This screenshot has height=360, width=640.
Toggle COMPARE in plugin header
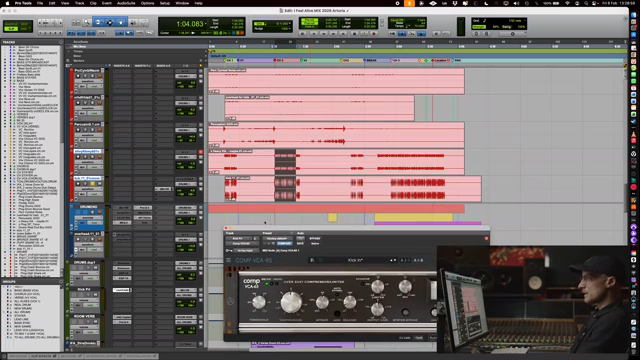(285, 244)
